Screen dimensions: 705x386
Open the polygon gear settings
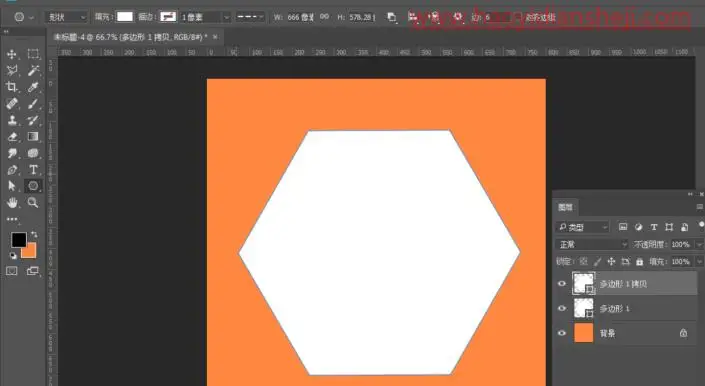point(458,17)
